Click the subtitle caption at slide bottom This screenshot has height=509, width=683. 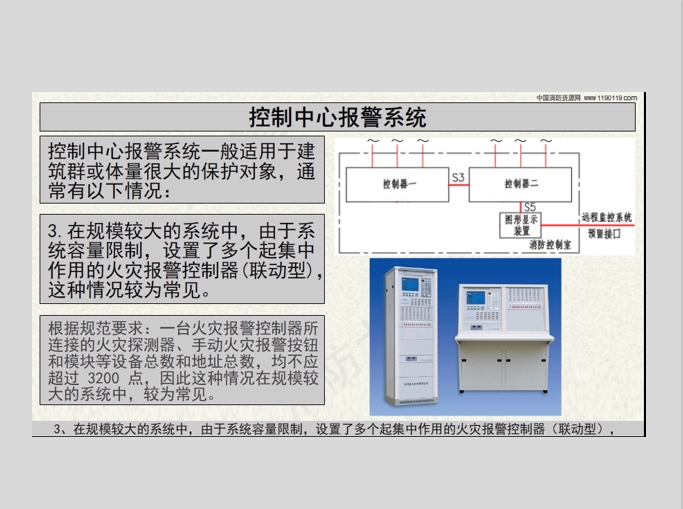pos(336,428)
